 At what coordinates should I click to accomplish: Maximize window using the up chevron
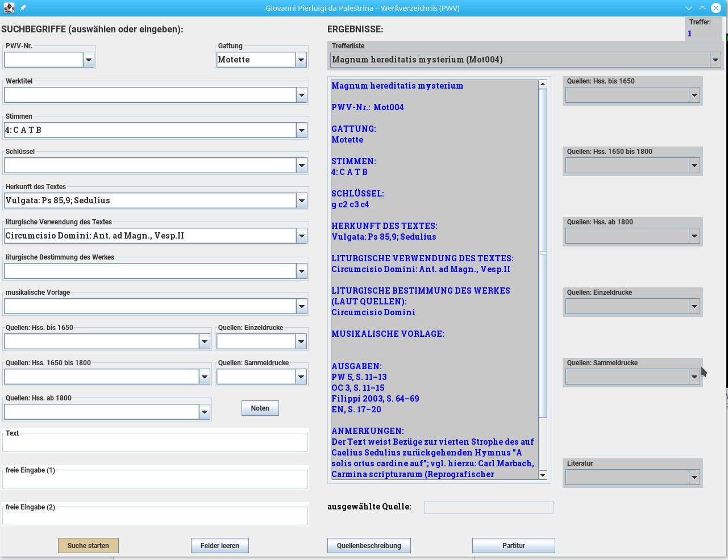pyautogui.click(x=702, y=8)
